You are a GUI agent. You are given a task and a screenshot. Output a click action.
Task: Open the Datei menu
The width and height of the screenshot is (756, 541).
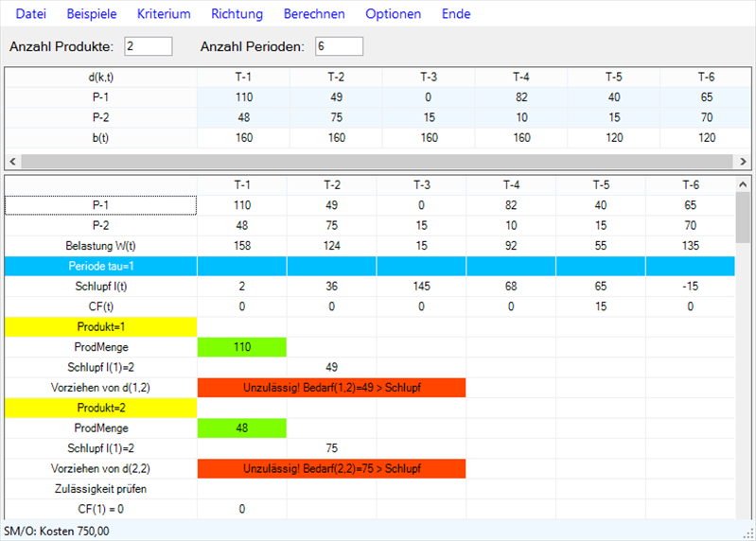30,14
